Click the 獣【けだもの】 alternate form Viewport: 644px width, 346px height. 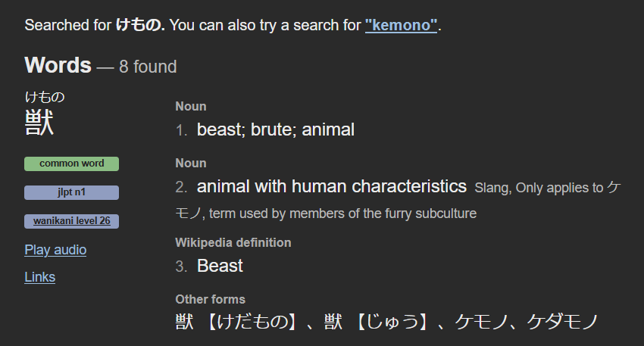click(x=236, y=322)
